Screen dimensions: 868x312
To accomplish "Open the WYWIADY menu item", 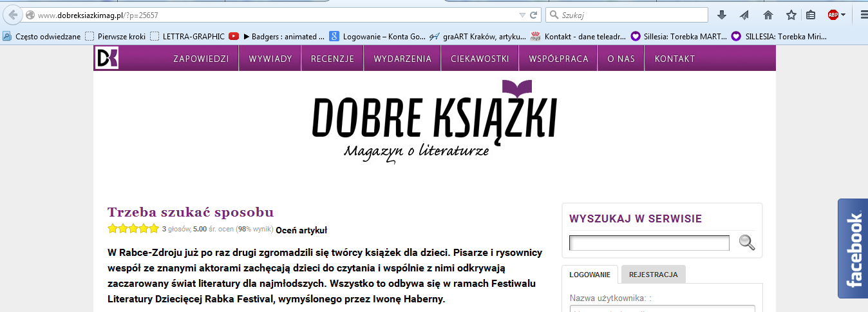I will (x=270, y=59).
